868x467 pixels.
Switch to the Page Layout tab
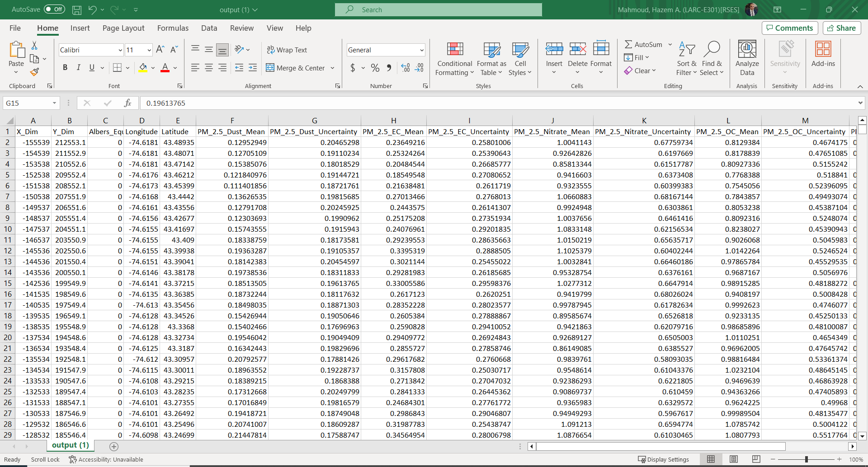123,28
